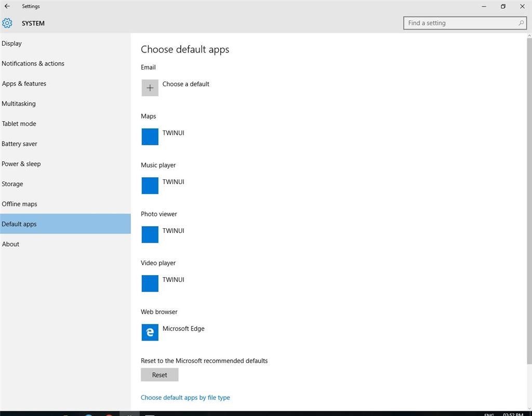Image resolution: width=532 pixels, height=416 pixels.
Task: Click the magnifier icon in the search box
Action: pyautogui.click(x=521, y=23)
